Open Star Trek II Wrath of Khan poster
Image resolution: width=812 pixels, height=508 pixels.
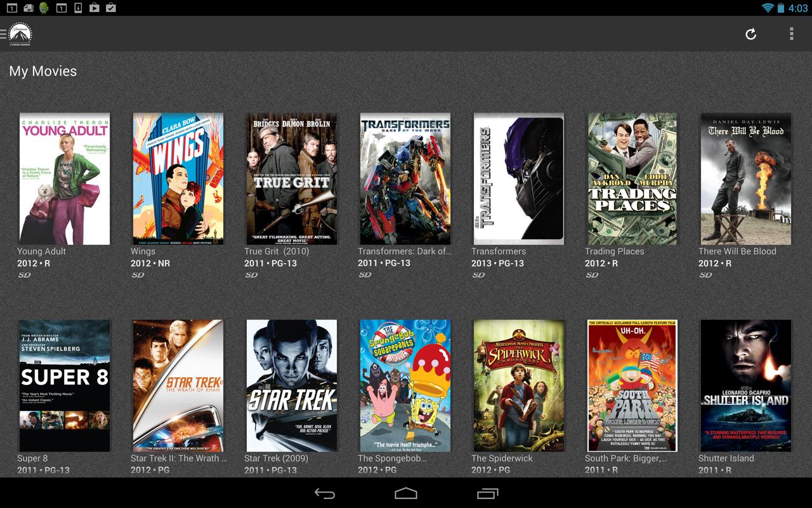tap(178, 385)
